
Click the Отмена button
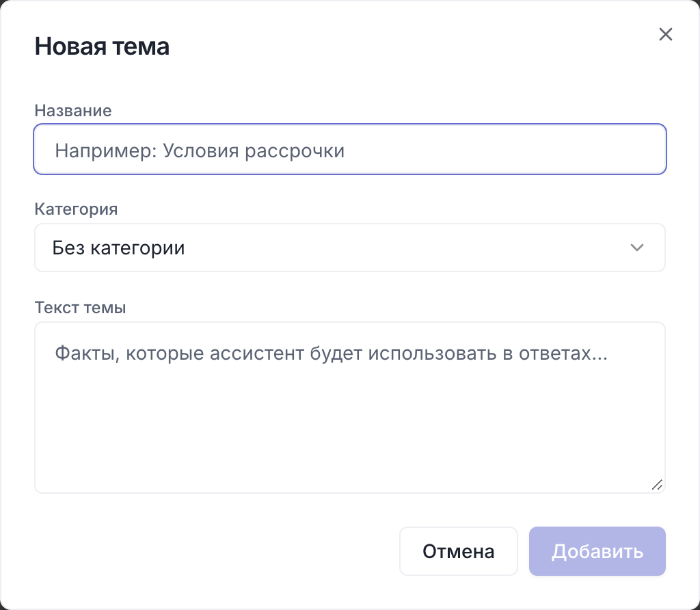coord(459,551)
